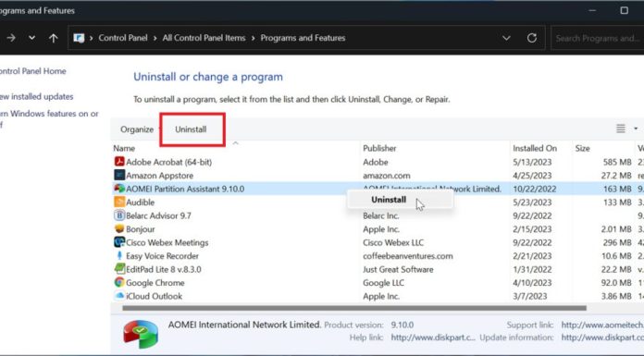Click Programs and Features breadcrumb
The image size is (644, 356).
[x=303, y=38]
